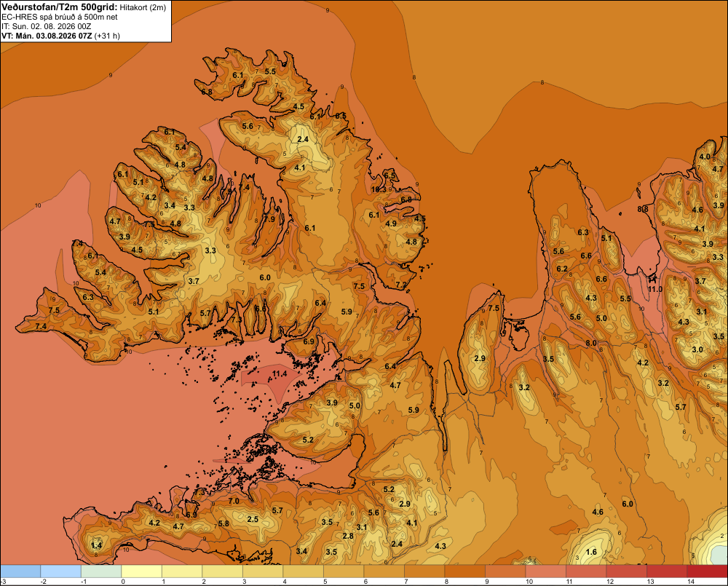Click the orange swatch labeled 8

pos(464,571)
